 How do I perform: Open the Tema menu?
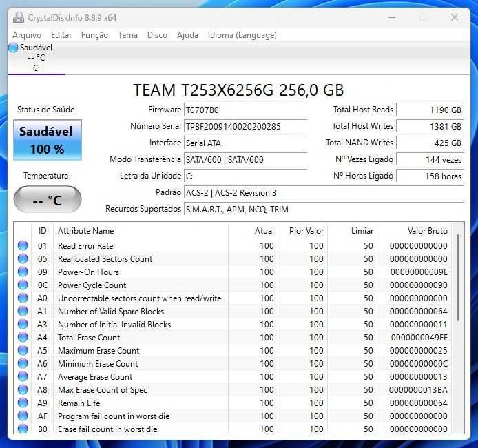127,35
